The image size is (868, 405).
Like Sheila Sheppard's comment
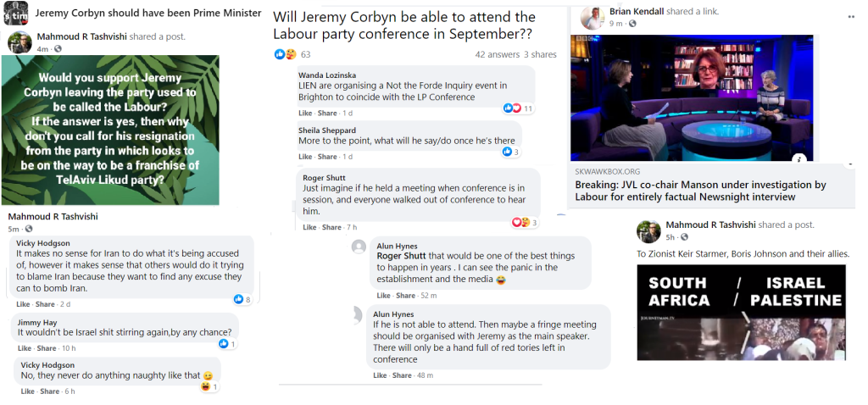305,157
